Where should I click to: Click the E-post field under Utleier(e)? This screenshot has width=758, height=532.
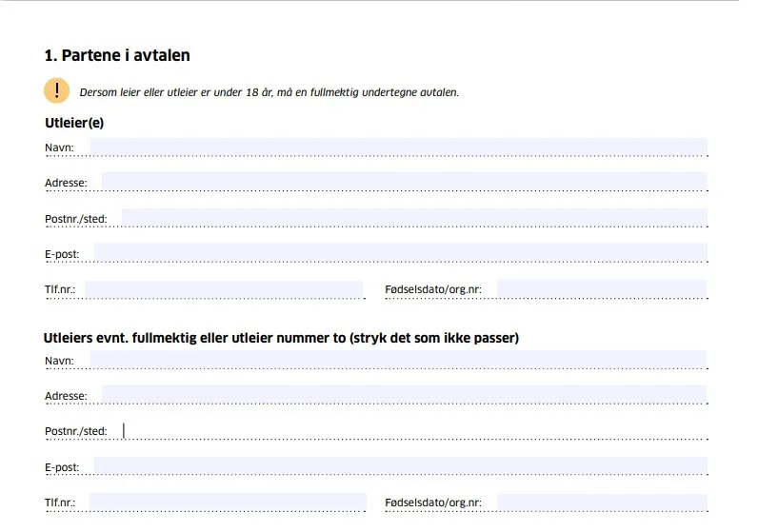(x=400, y=253)
